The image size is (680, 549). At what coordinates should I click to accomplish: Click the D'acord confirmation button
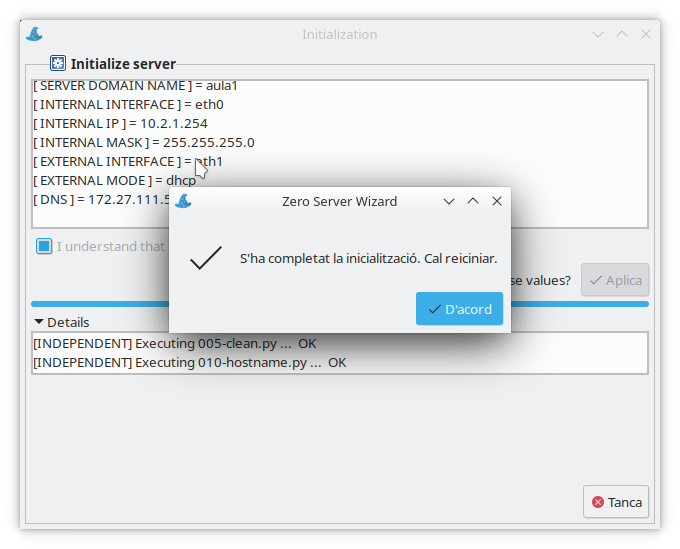(x=459, y=309)
